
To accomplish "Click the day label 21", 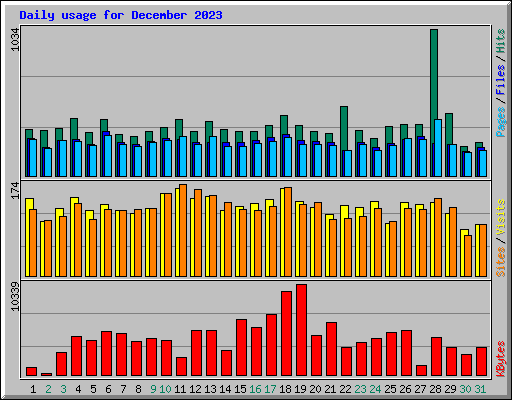I will 330,389.
